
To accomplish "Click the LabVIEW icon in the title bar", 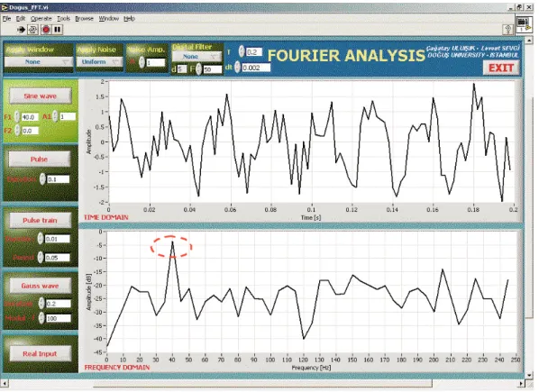I will point(5,7).
